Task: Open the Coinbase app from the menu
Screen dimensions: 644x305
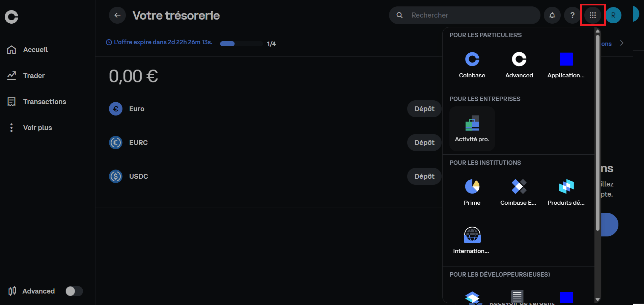Action: [x=472, y=64]
